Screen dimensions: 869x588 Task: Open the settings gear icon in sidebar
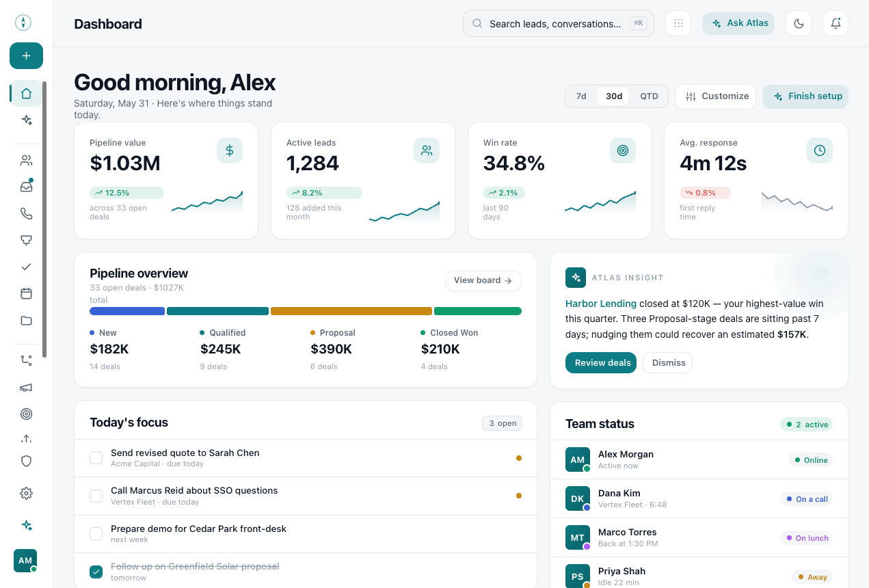coord(26,494)
